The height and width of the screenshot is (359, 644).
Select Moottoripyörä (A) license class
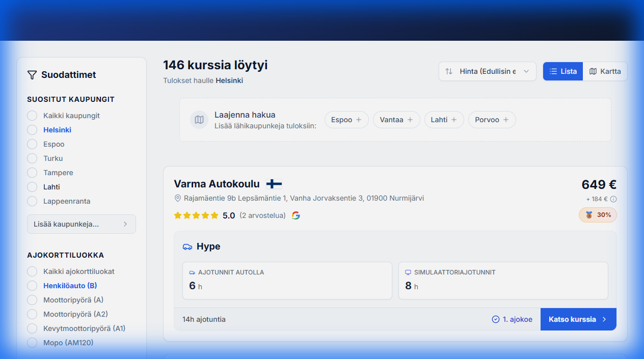tap(31, 300)
